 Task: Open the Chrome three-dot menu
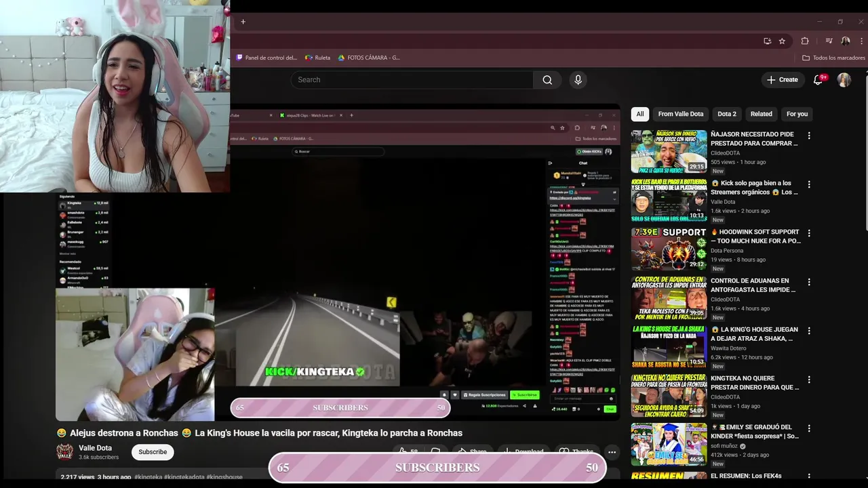(862, 41)
